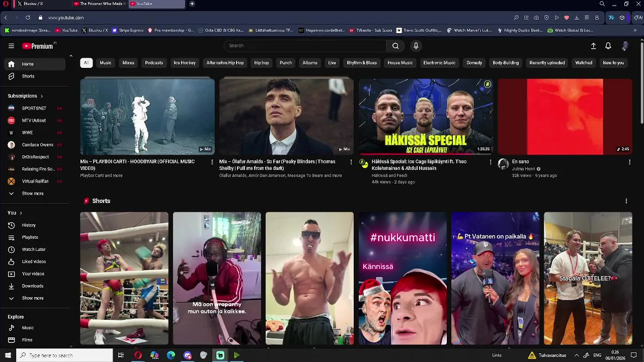Open the browser downloads icon
Viewport: 644px width, 362px height.
(x=577, y=18)
